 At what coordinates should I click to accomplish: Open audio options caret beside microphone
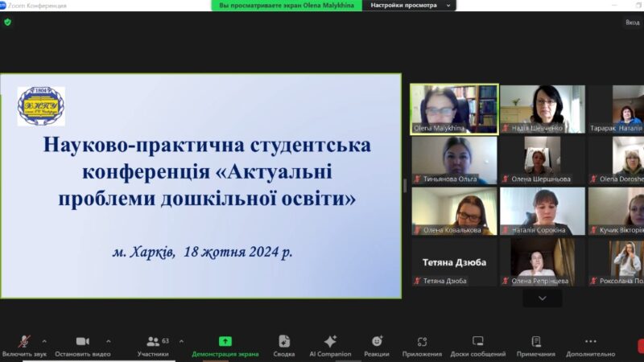[44, 341]
